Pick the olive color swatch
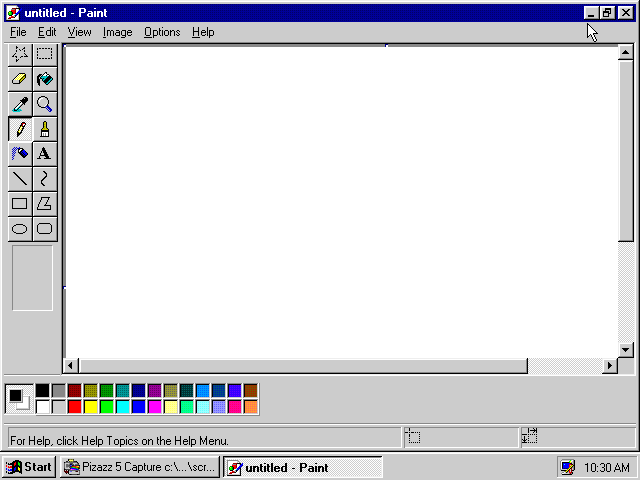640x480 pixels. [x=91, y=391]
